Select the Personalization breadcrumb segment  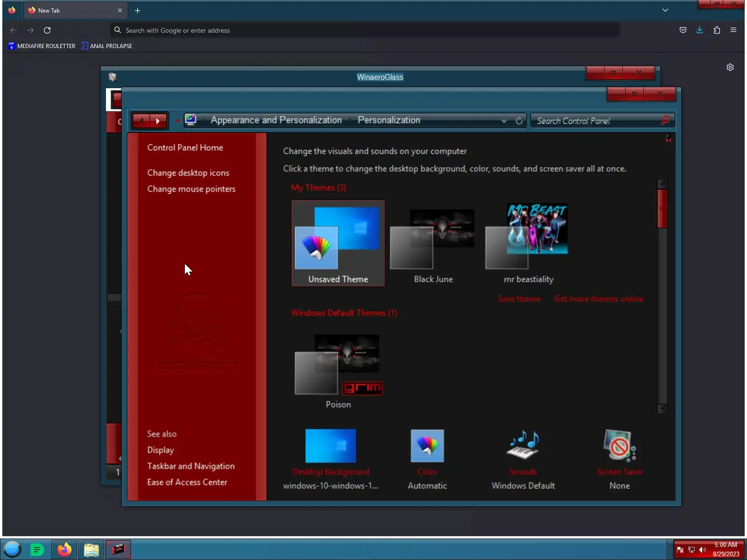389,120
